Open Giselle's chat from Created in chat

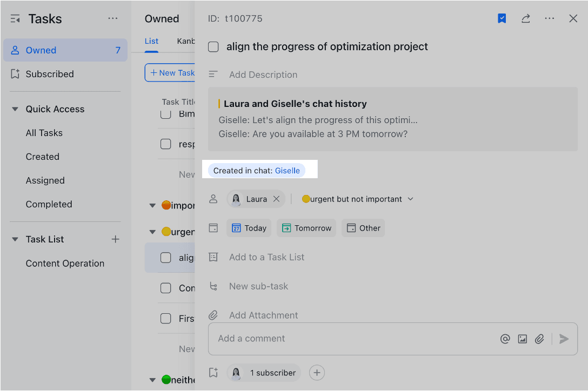coord(288,170)
